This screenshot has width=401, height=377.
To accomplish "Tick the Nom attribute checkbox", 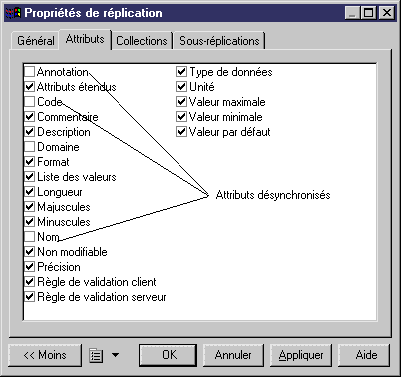I will click(x=30, y=237).
